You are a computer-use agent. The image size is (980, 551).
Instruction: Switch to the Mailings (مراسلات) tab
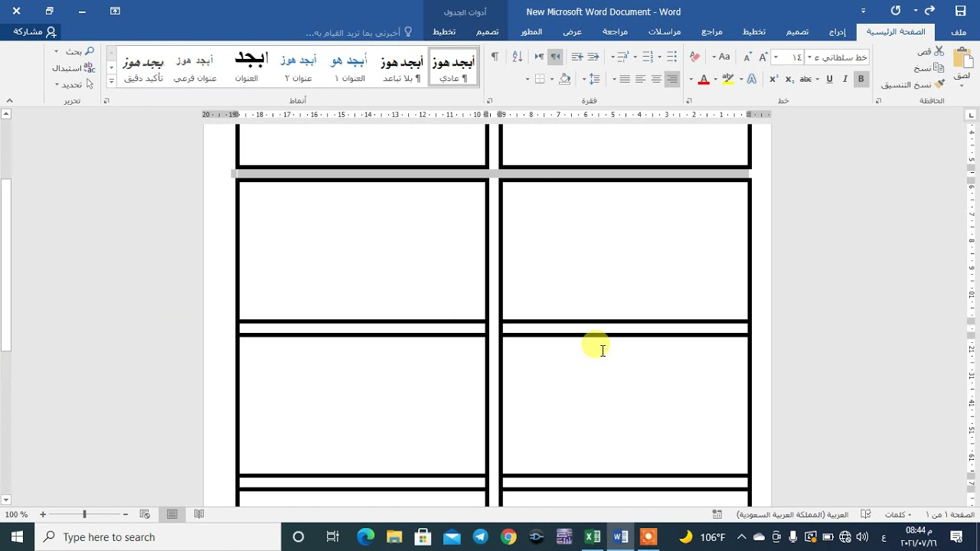coord(665,31)
